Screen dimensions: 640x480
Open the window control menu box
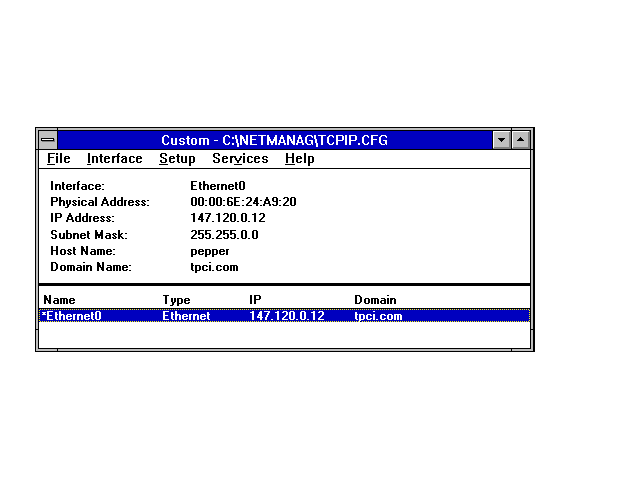click(48, 140)
